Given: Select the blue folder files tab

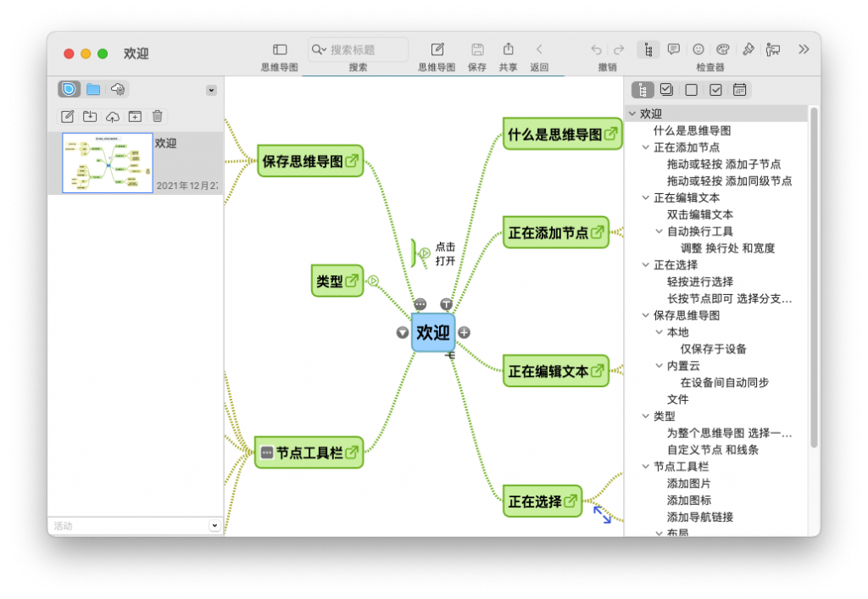Looking at the screenshot, I should (x=93, y=88).
